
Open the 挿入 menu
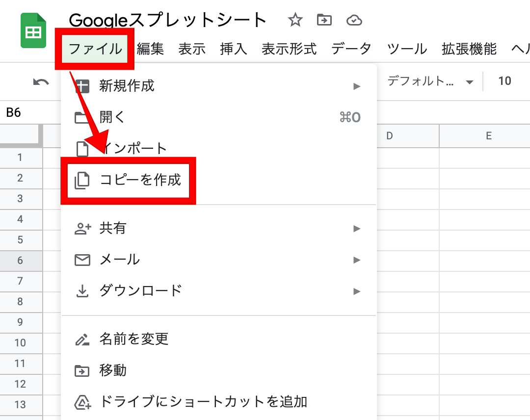(234, 49)
